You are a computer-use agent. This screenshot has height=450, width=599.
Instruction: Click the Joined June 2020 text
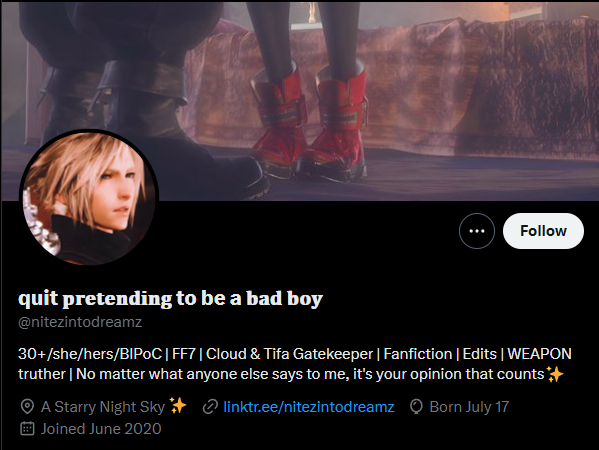coord(101,429)
